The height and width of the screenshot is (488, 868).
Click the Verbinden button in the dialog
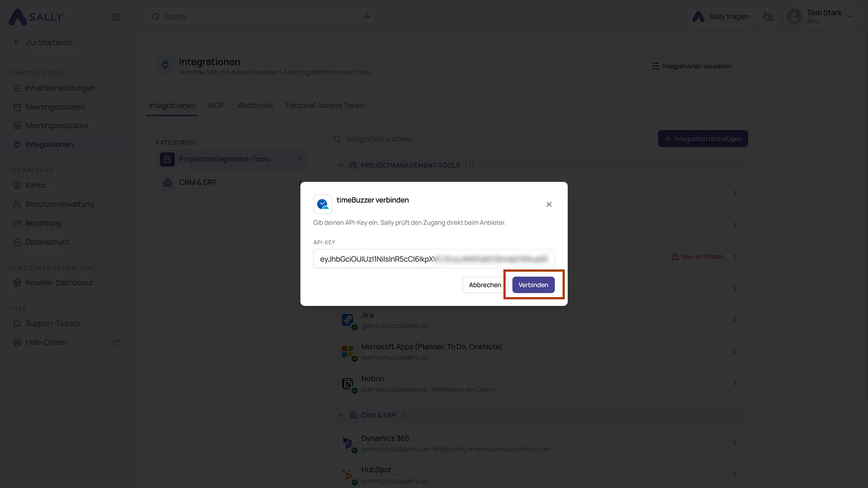533,285
